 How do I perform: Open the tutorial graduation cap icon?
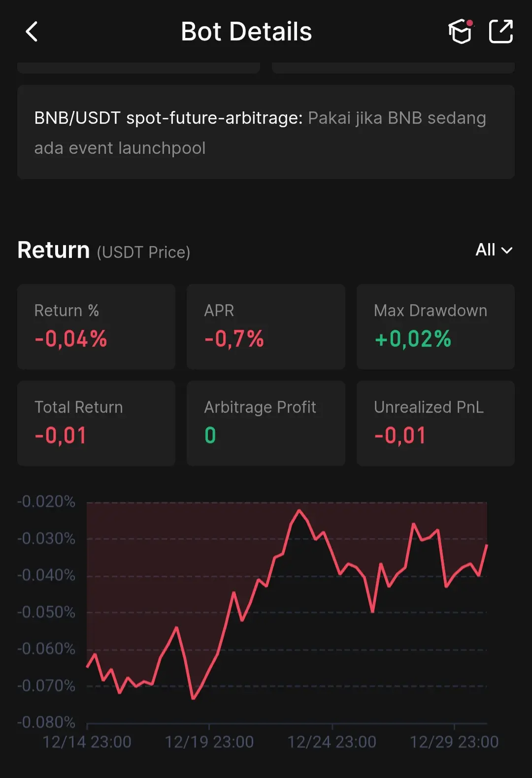tap(460, 32)
